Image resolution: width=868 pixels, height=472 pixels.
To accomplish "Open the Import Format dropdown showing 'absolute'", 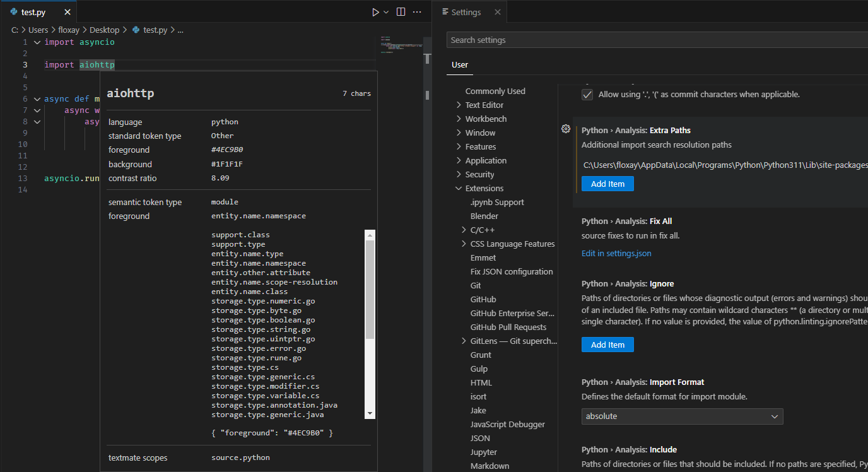I will (x=681, y=416).
